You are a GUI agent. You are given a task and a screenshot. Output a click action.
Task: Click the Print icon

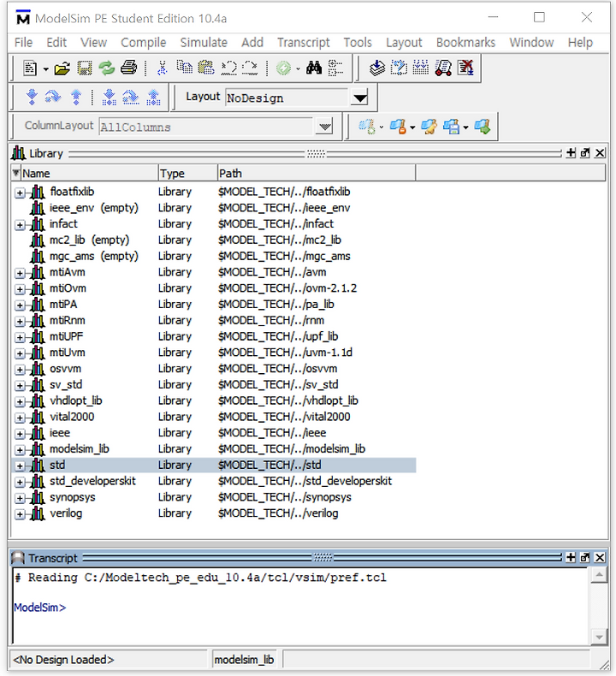coord(128,68)
